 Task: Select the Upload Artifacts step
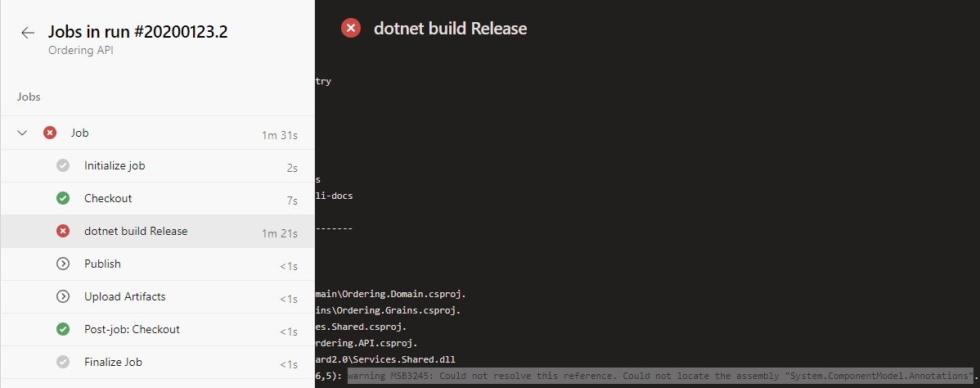[x=124, y=296]
